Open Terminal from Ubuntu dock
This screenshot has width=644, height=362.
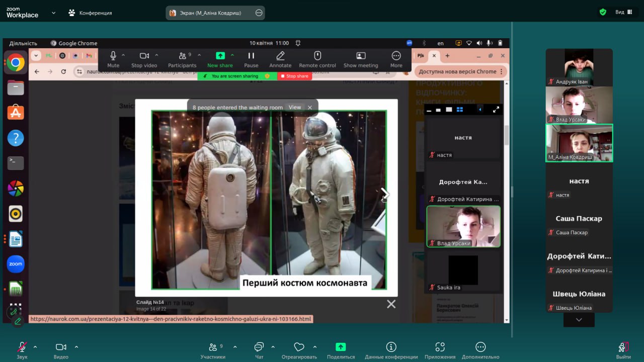click(x=16, y=163)
